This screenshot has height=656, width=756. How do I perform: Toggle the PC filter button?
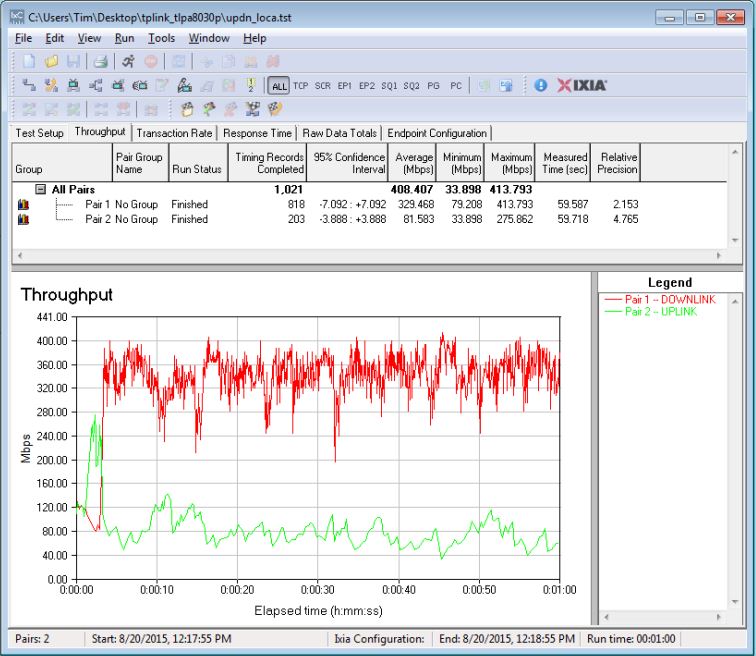click(456, 86)
